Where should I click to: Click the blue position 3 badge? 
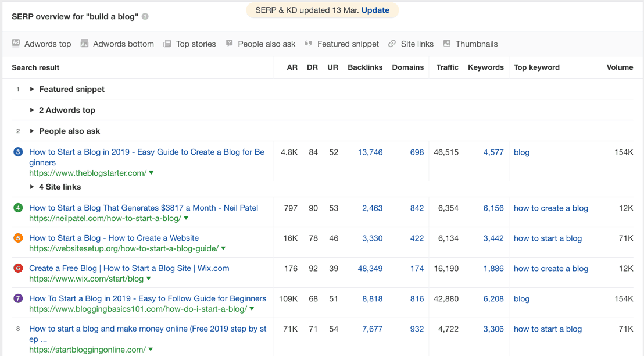18,152
